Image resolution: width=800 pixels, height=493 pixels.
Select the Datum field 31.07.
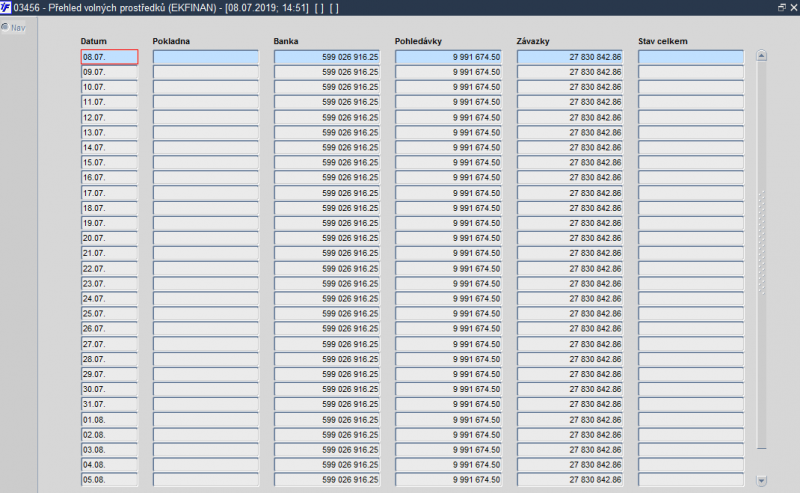click(109, 404)
